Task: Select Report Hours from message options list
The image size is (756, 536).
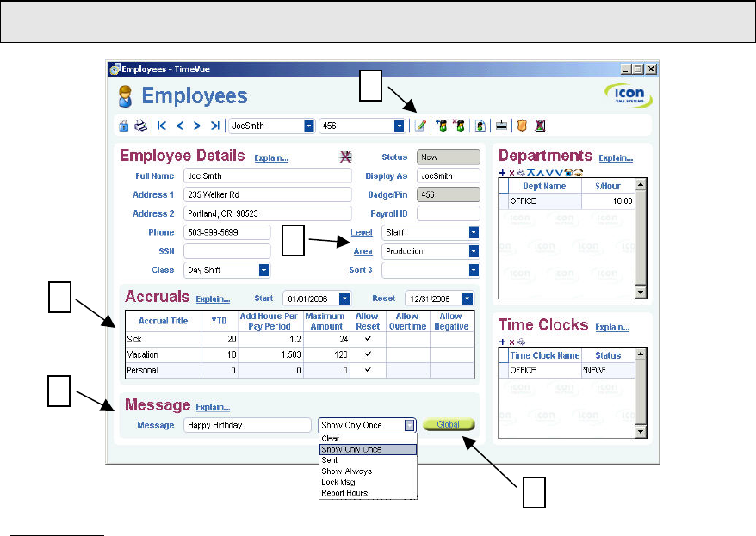Action: point(368,493)
